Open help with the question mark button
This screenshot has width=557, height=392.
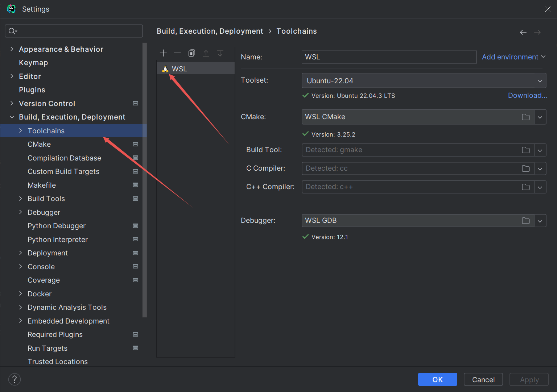[x=15, y=379]
